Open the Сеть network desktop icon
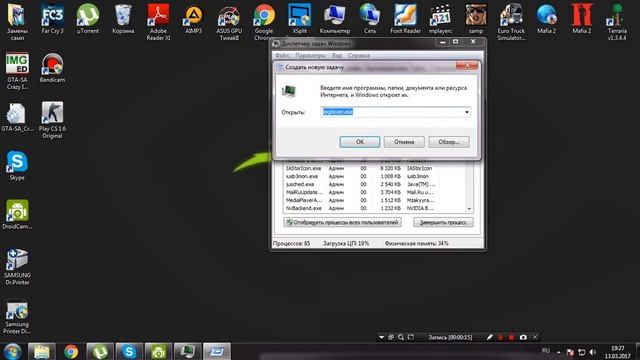Image resolution: width=640 pixels, height=360 pixels. pos(370,19)
